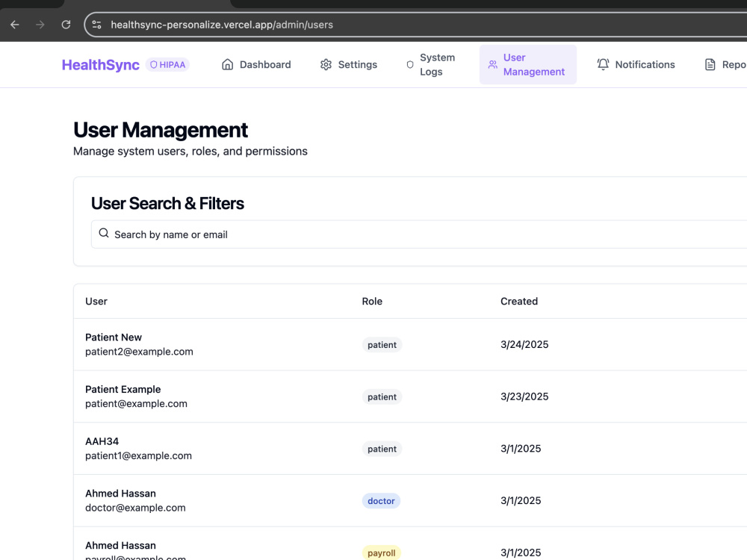Select Ahmed Hassan in the payroll row
Viewport: 747px width, 560px height.
(x=120, y=545)
